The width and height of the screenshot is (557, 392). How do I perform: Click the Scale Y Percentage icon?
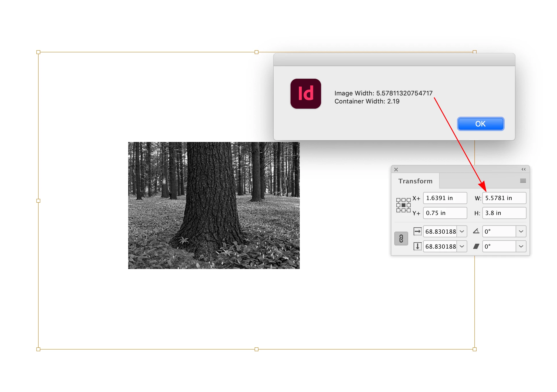point(417,246)
